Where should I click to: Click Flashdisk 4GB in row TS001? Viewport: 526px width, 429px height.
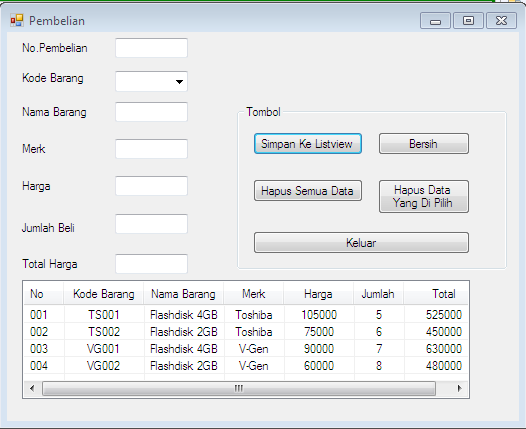(184, 315)
